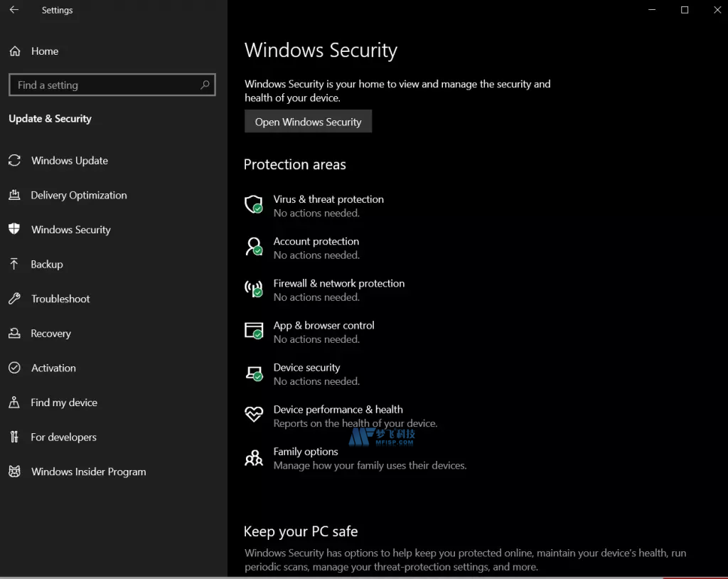Open the Backup settings

47,264
